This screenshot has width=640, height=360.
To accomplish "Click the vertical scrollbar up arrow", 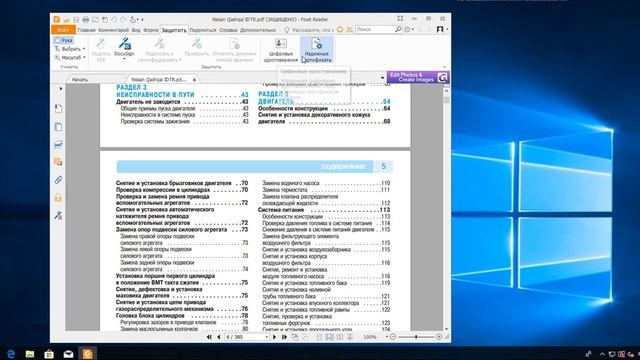I will click(446, 91).
